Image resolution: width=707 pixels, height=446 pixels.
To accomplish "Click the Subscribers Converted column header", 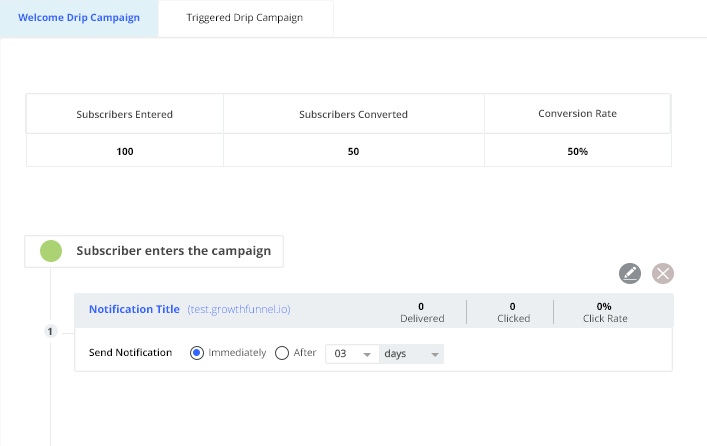I will point(353,114).
